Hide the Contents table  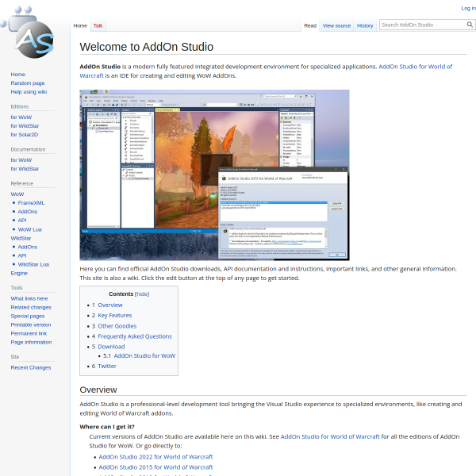click(142, 294)
